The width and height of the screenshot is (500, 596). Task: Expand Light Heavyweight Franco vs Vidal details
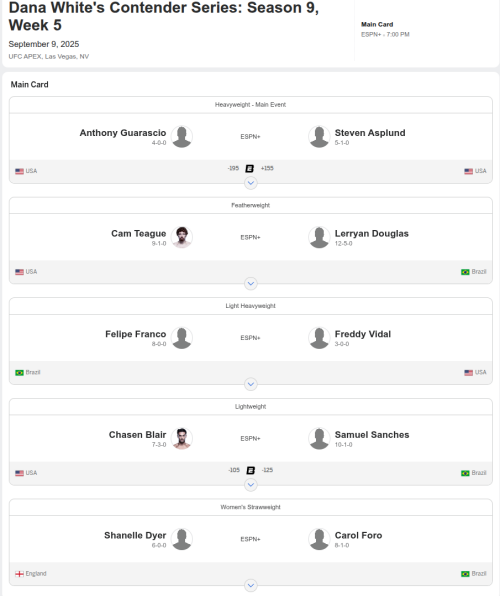(251, 384)
